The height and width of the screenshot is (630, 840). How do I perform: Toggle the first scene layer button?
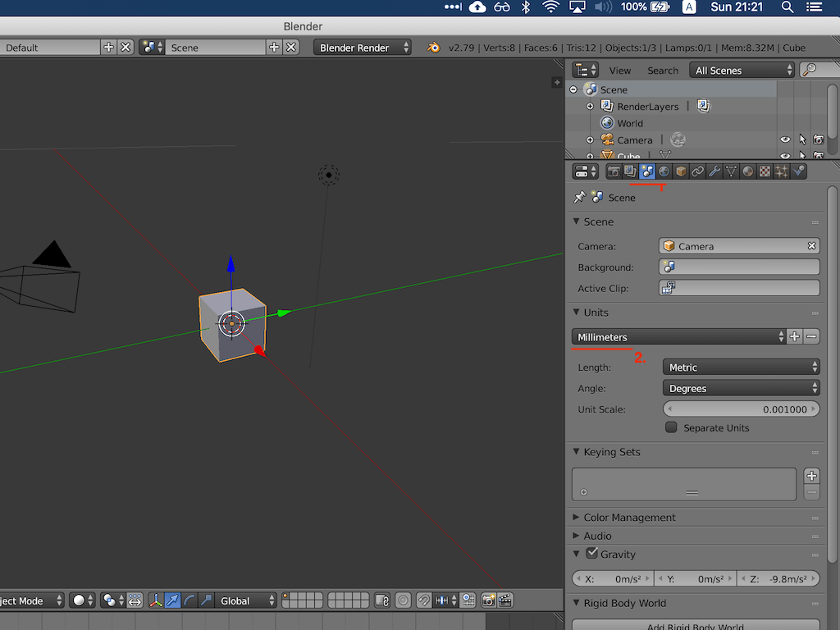pyautogui.click(x=286, y=596)
